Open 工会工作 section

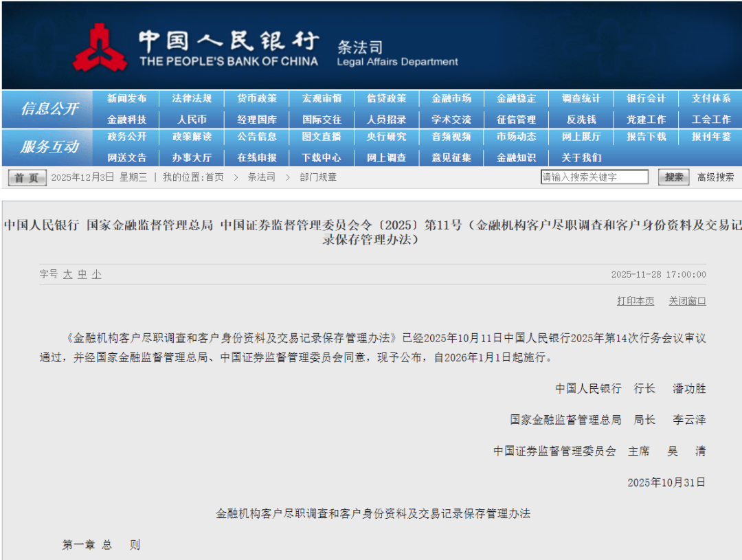711,120
